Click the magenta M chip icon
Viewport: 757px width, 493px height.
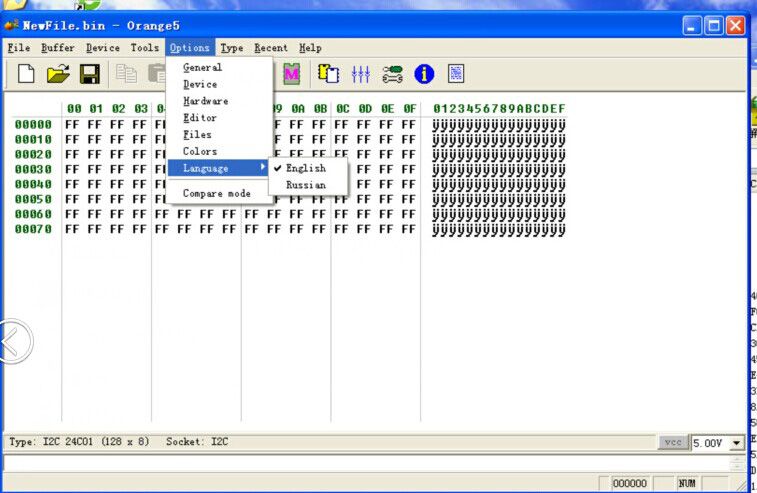(x=292, y=74)
